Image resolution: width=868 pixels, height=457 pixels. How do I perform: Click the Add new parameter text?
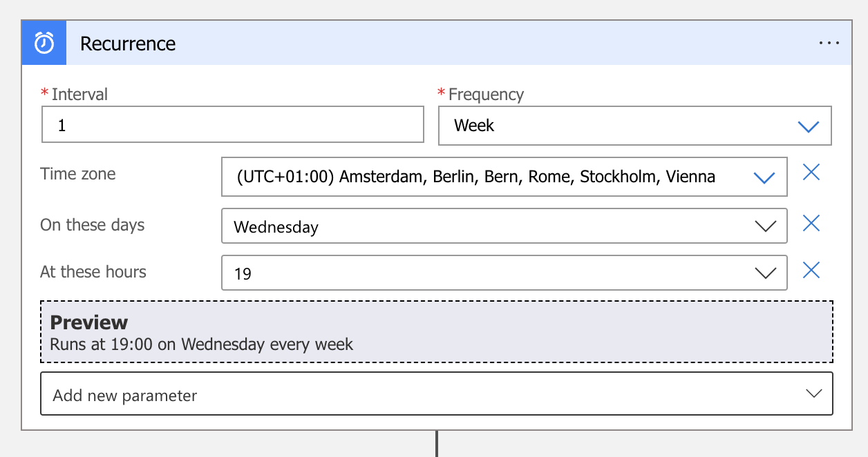[x=125, y=396]
